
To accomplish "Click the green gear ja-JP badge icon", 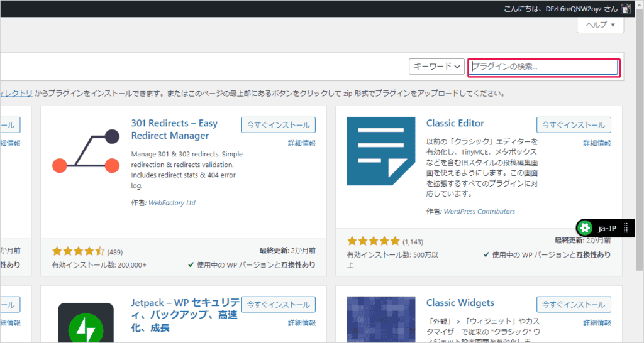I will click(x=585, y=227).
